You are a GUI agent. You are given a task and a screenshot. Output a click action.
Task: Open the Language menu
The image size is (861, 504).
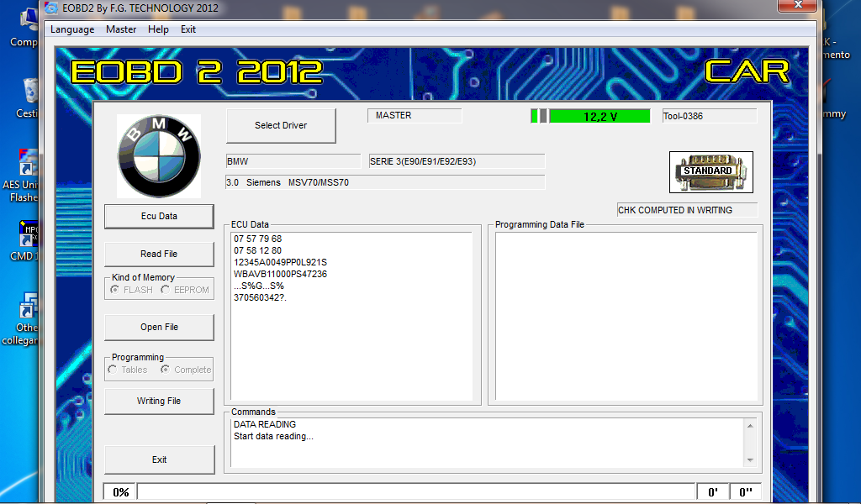pyautogui.click(x=72, y=29)
